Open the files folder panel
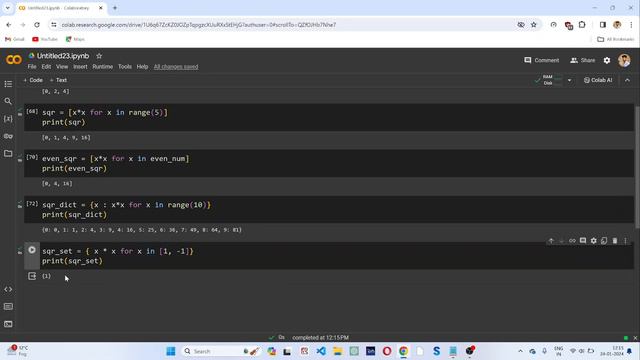 click(8, 153)
